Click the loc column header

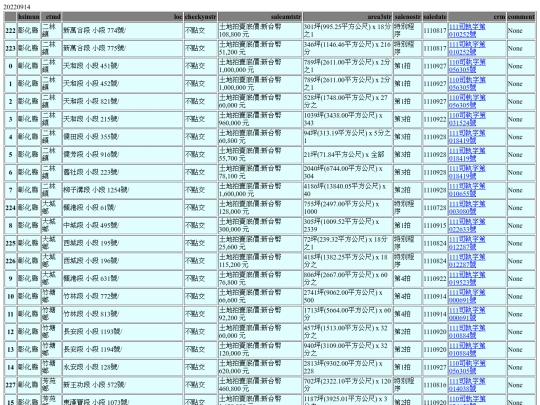point(123,17)
